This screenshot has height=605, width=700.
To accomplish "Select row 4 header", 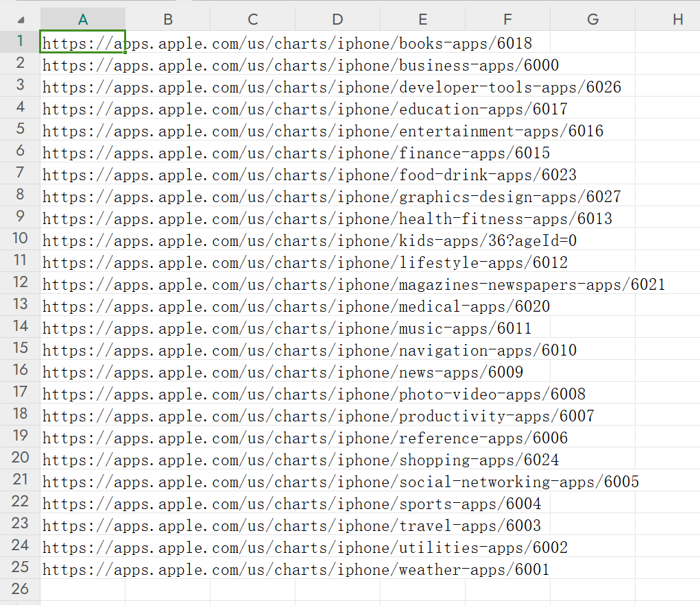I will [x=20, y=107].
